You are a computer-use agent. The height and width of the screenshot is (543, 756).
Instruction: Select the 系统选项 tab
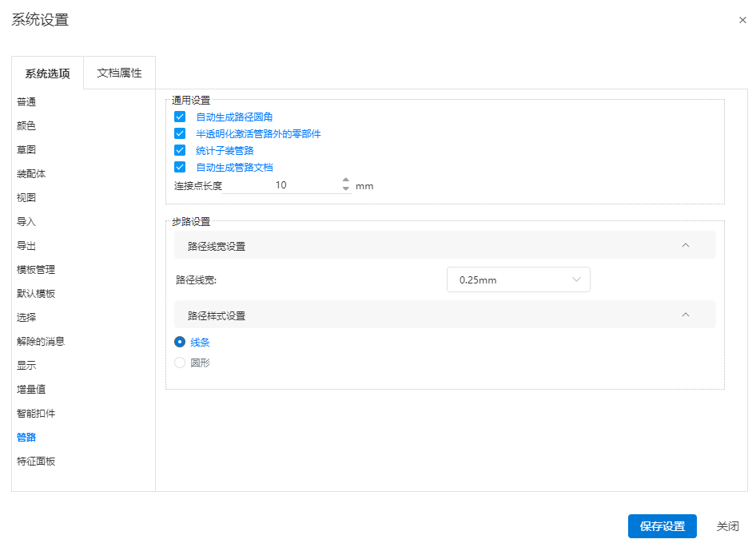[48, 74]
